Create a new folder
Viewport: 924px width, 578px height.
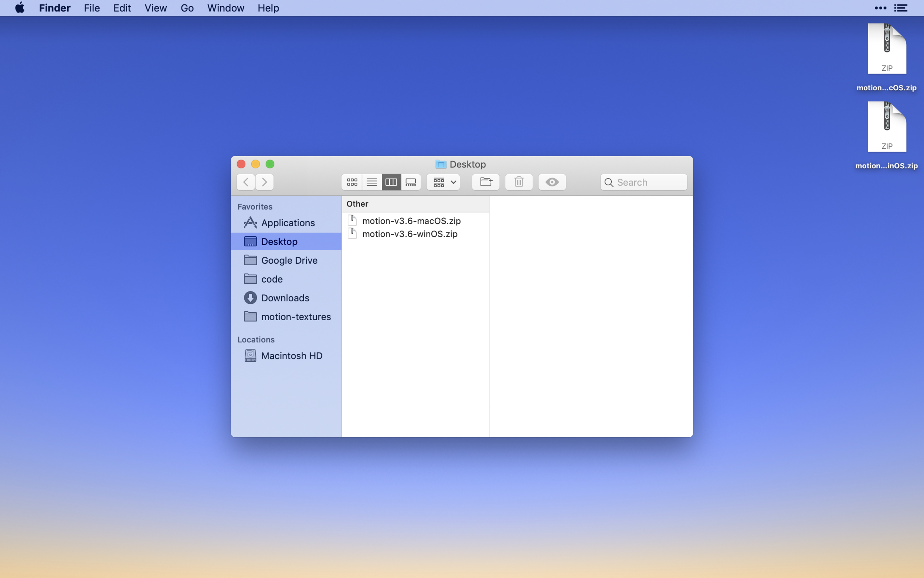(x=486, y=182)
